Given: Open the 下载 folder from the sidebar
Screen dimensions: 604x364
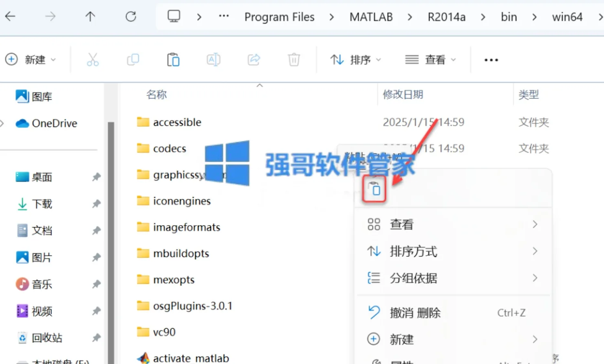Looking at the screenshot, I should click(x=34, y=204).
